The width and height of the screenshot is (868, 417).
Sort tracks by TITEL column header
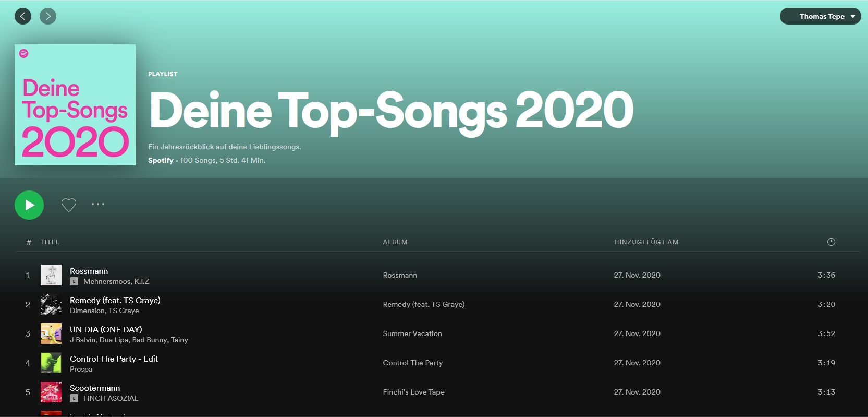pyautogui.click(x=50, y=242)
